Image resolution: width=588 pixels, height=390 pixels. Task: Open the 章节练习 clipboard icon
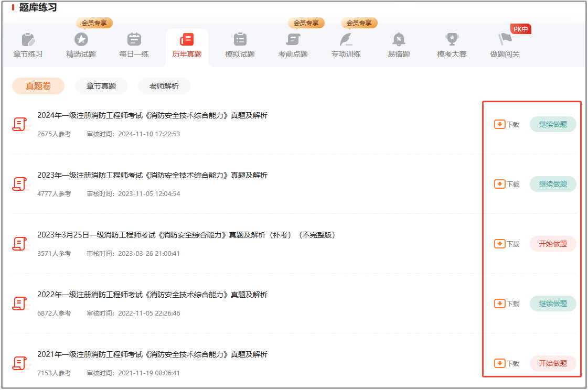tap(28, 39)
